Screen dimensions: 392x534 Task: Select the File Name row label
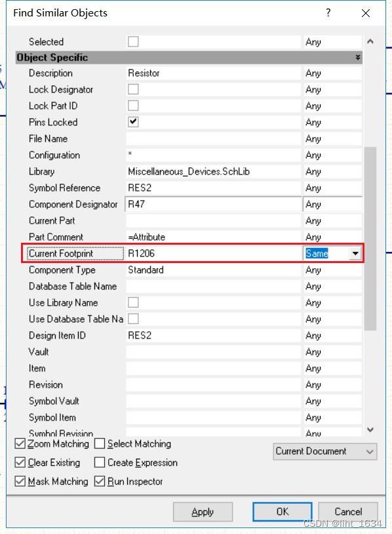coord(48,138)
